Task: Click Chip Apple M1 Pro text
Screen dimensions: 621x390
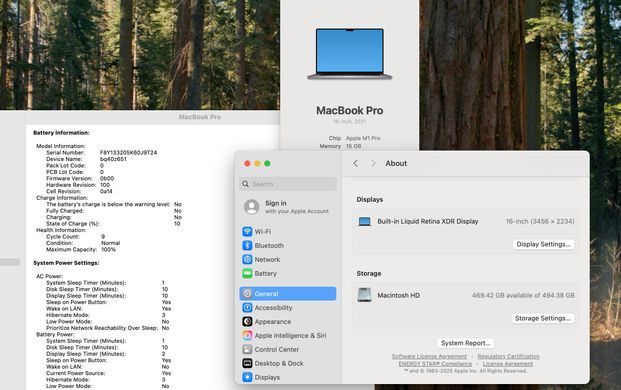Action: (354, 138)
